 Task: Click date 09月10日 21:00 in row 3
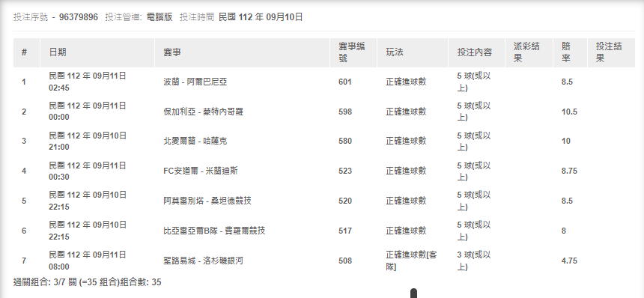88,142
